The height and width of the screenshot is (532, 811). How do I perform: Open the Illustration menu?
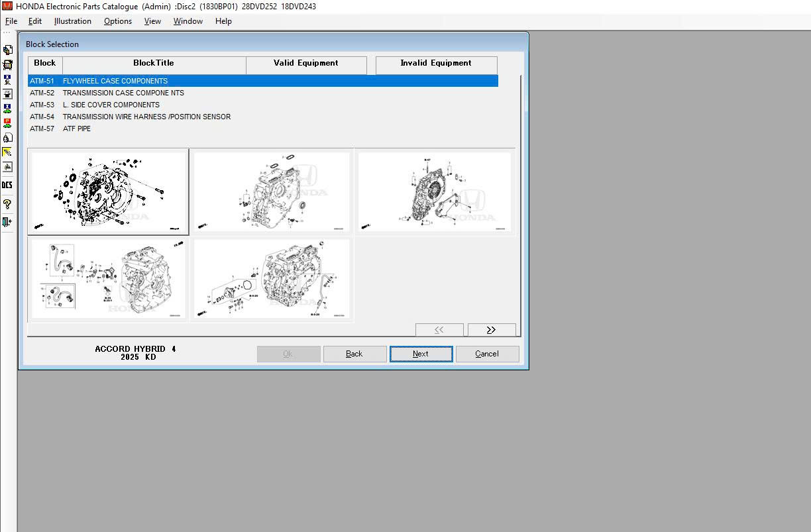pos(73,21)
